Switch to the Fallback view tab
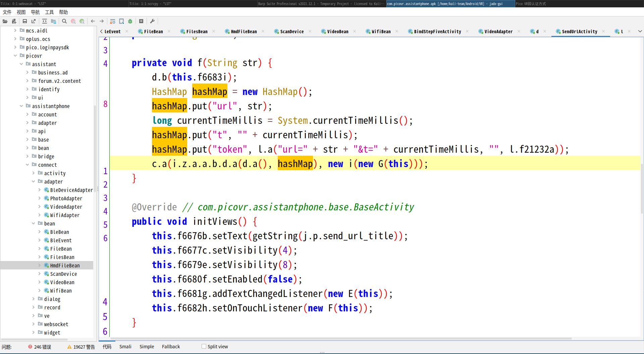 [171, 347]
